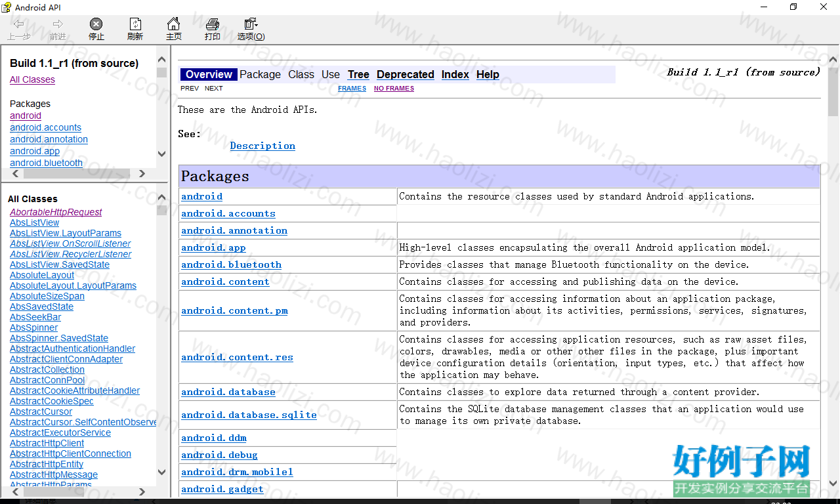This screenshot has height=504, width=840.
Task: Open the AbsListView class link
Action: click(35, 222)
